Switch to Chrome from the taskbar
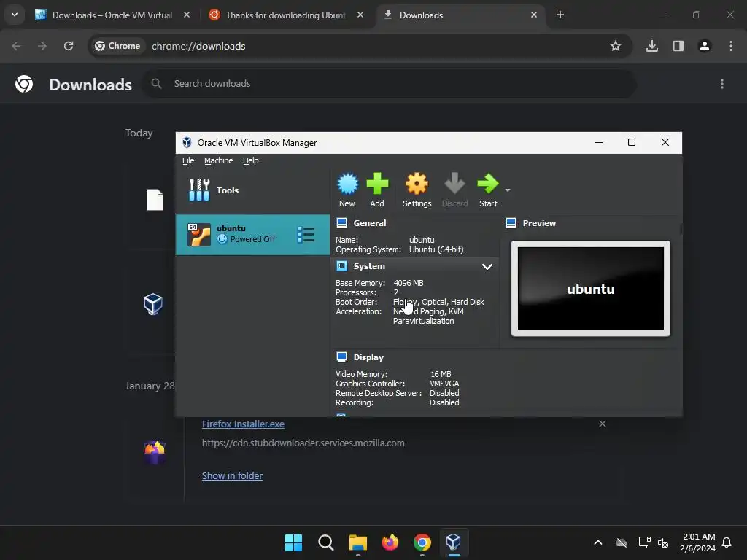747x560 pixels. click(x=422, y=542)
